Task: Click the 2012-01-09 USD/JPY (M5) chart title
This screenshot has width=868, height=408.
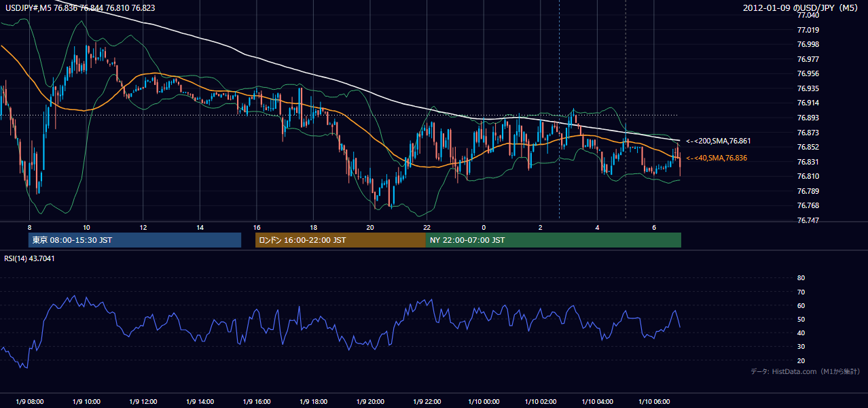Action: (801, 7)
